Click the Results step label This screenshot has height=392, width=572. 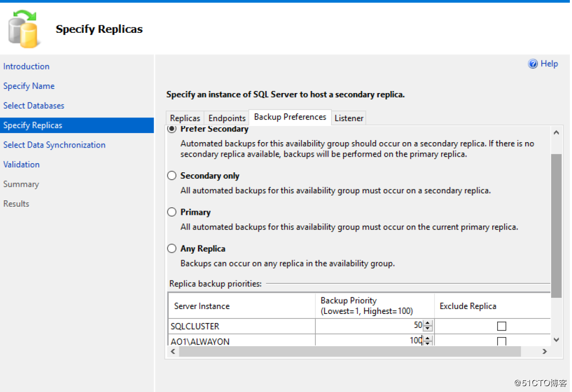coord(16,204)
